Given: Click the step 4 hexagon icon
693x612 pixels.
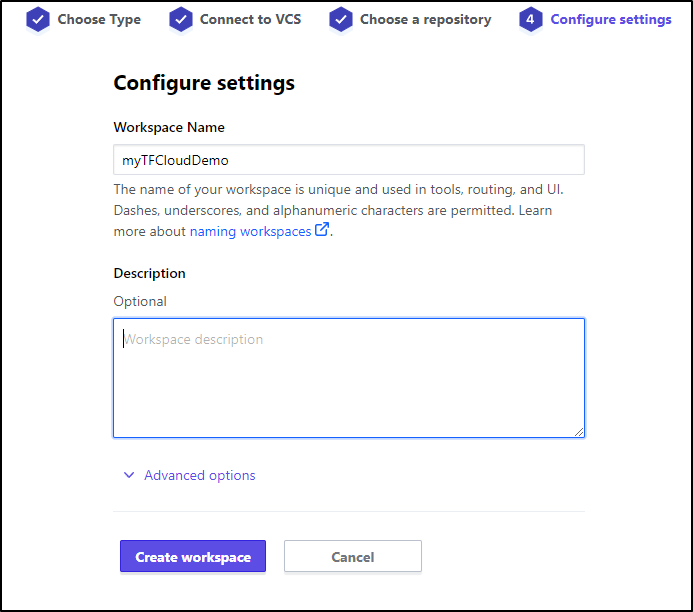Looking at the screenshot, I should [530, 19].
